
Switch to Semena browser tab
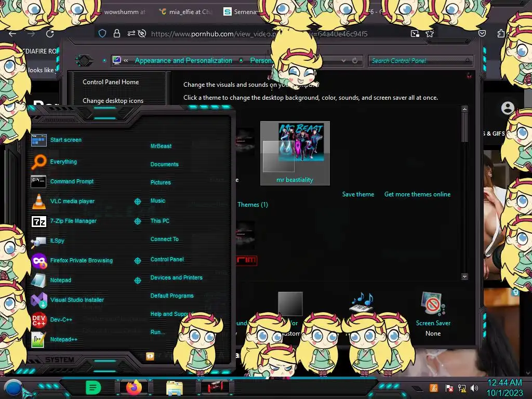tap(240, 11)
